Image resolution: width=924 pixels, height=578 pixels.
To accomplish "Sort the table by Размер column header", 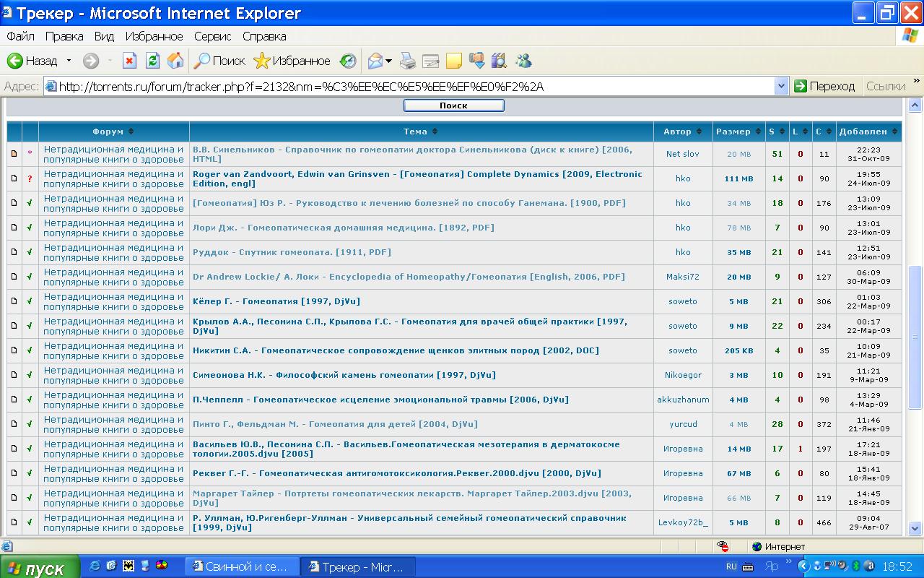I will (733, 131).
